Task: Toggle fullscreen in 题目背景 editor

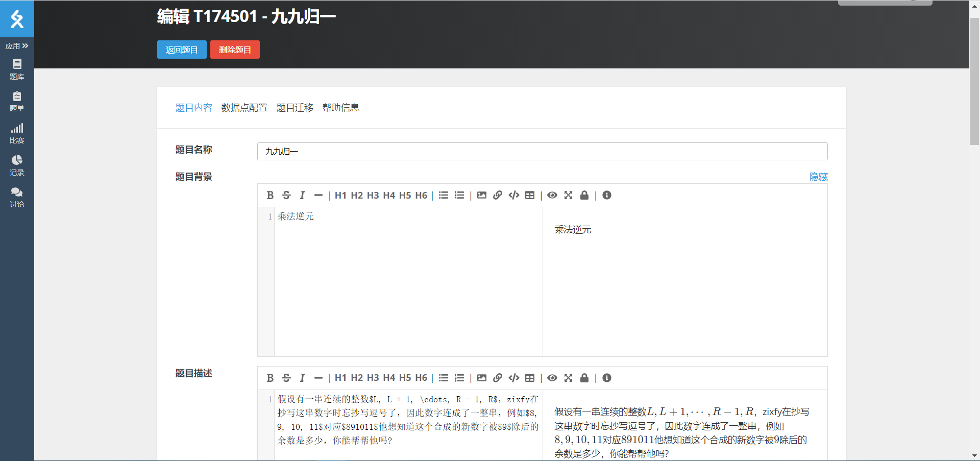Action: pyautogui.click(x=568, y=195)
